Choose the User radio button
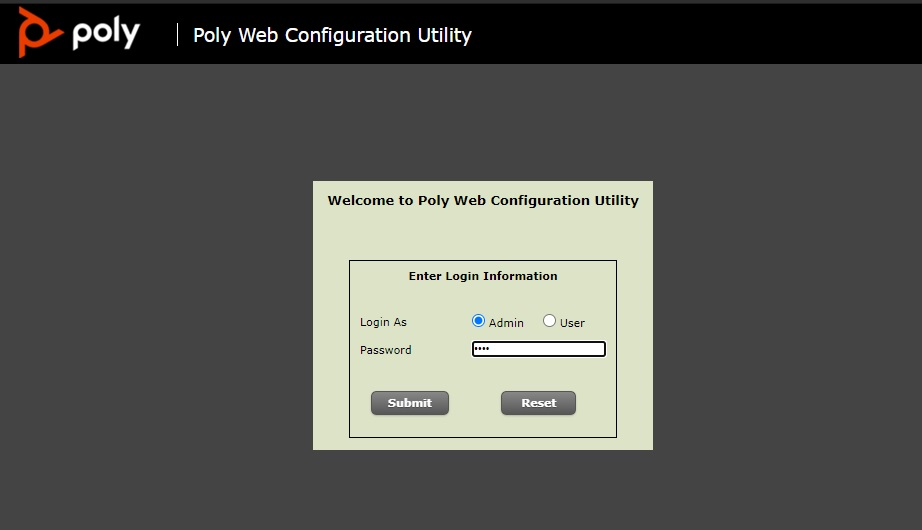The image size is (922, 530). (549, 321)
